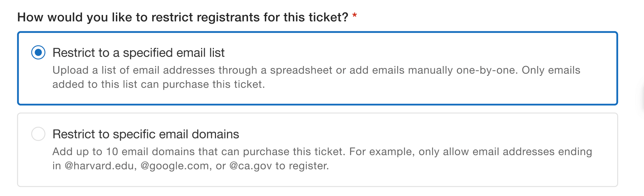Click the "@ca.gov" example text

point(251,166)
